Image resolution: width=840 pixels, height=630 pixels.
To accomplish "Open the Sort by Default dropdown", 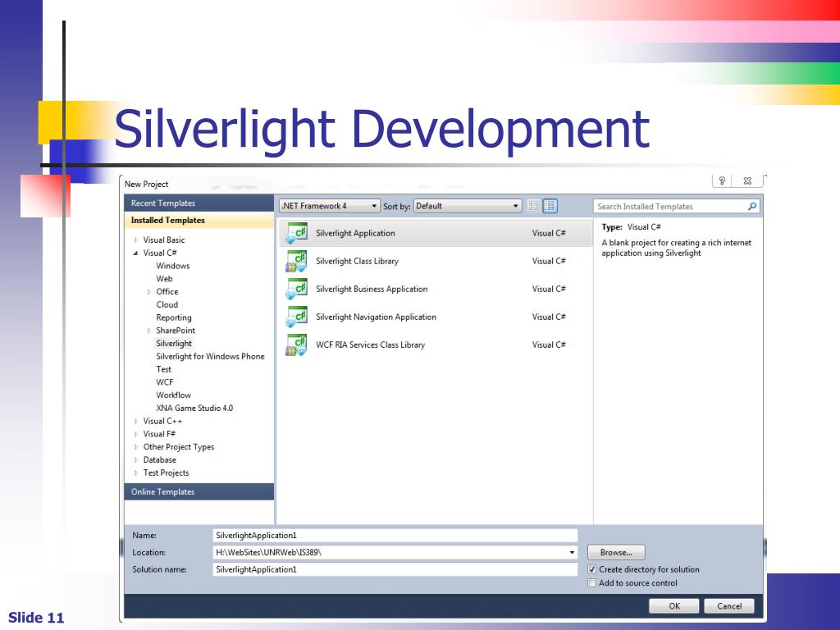I will tap(468, 206).
